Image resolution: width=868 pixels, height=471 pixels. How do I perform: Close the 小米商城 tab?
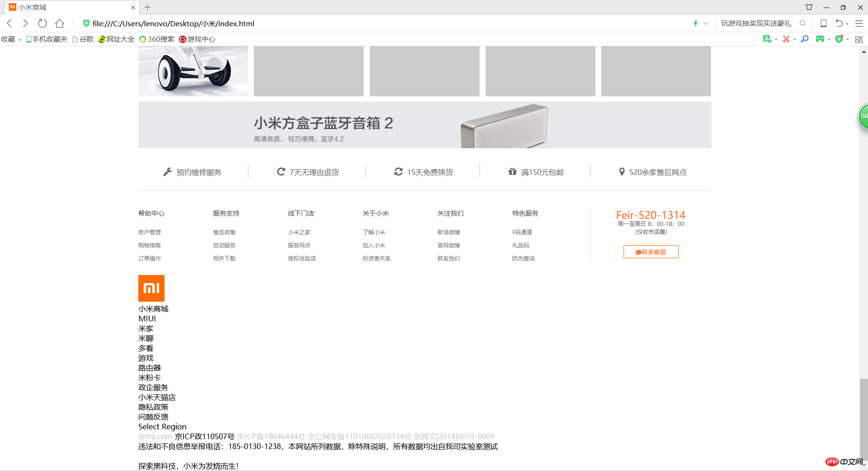[x=133, y=7]
